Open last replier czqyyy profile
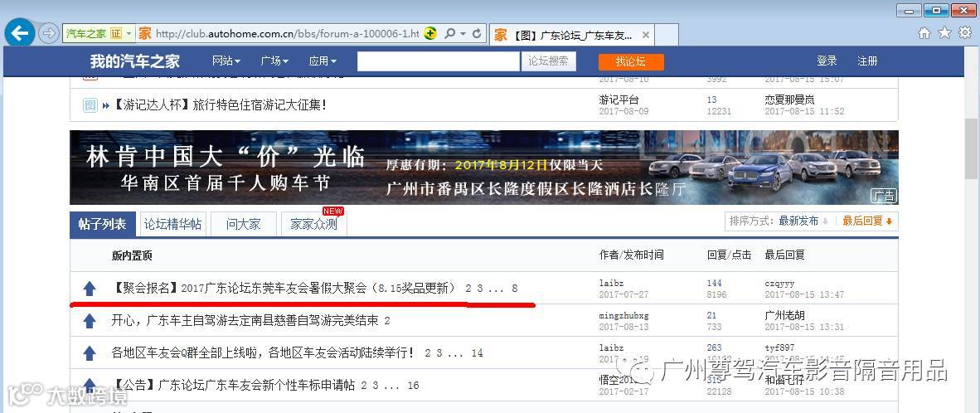Screen dimensions: 980x413 (779, 284)
